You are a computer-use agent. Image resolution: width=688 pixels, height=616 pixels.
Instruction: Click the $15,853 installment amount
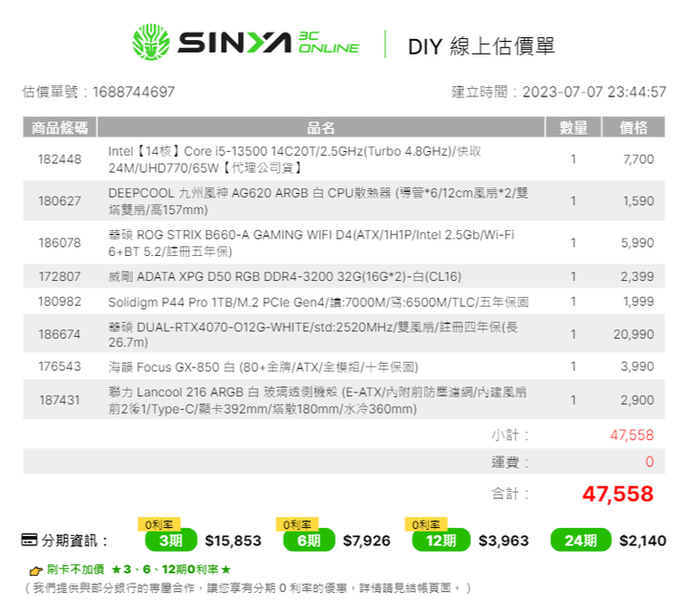tap(233, 541)
